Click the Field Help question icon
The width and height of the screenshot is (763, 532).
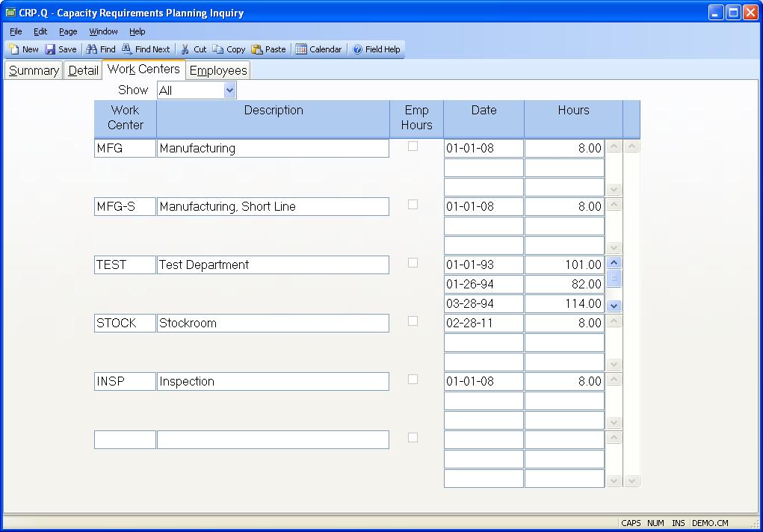tap(358, 49)
